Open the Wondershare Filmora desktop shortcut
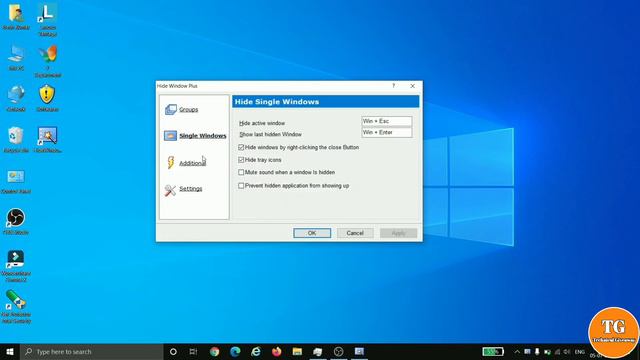Viewport: 640px width, 360px height. [16, 266]
